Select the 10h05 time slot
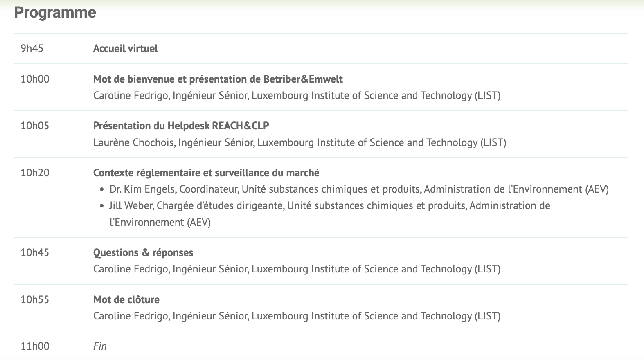Screen dimensions: 644x360 click(x=35, y=126)
